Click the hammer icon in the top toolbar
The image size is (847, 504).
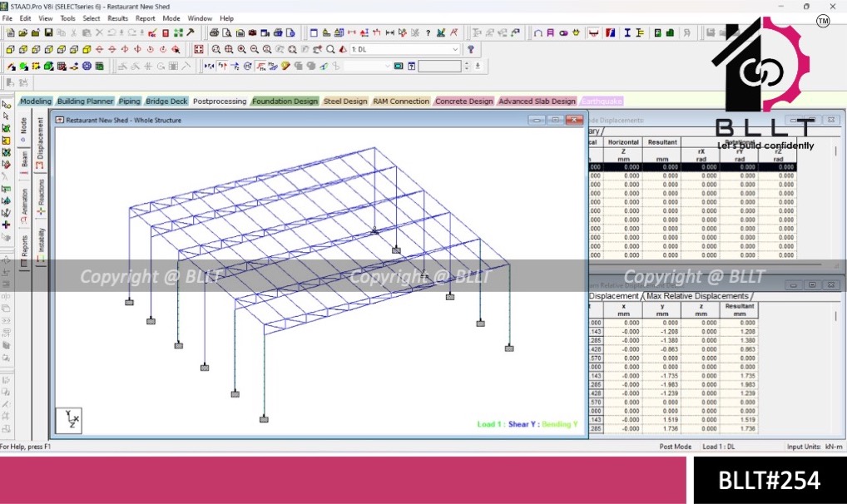tap(191, 33)
